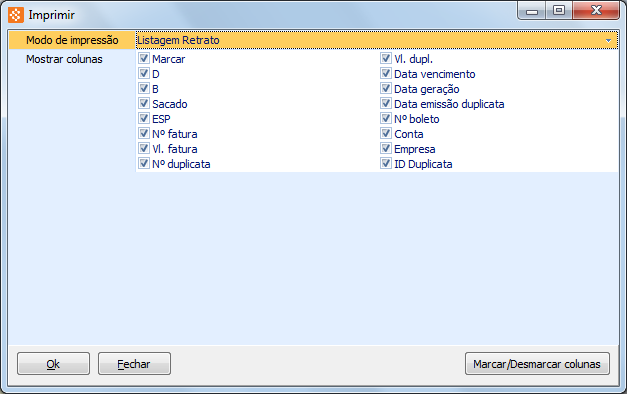This screenshot has width=627, height=394.
Task: Toggle the B column checkbox
Action: [144, 88]
